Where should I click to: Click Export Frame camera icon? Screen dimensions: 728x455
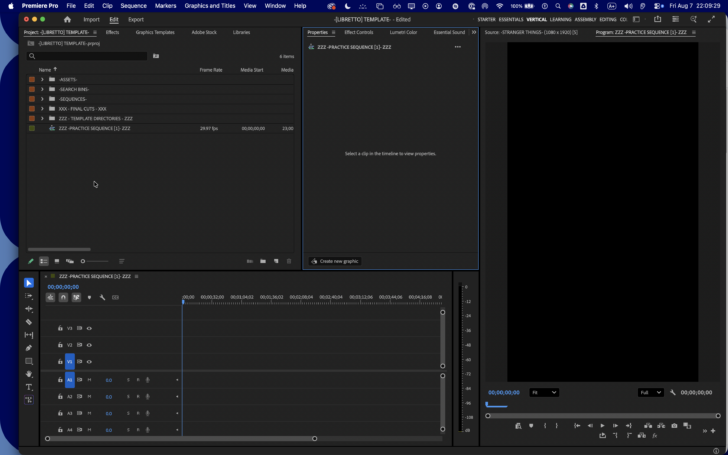(674, 426)
